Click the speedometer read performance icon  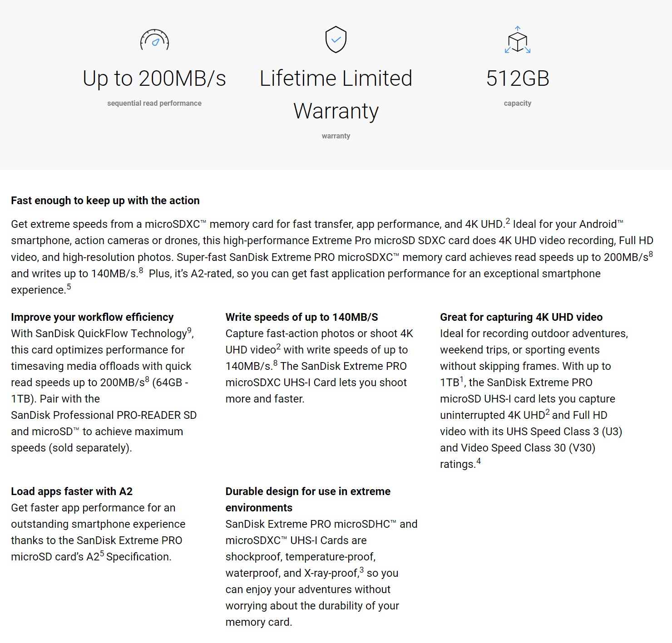coord(154,40)
